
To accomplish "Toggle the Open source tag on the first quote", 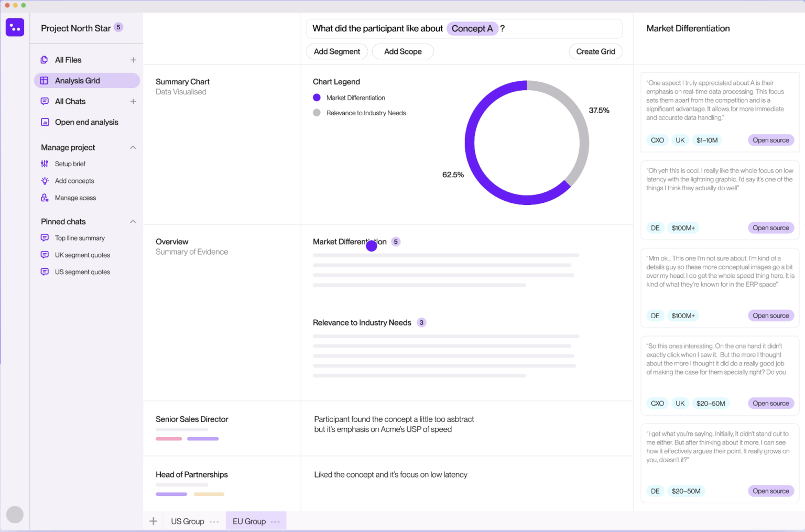I will click(770, 140).
